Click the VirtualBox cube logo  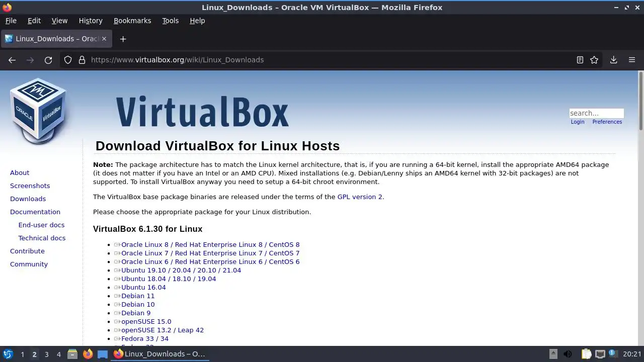38,111
